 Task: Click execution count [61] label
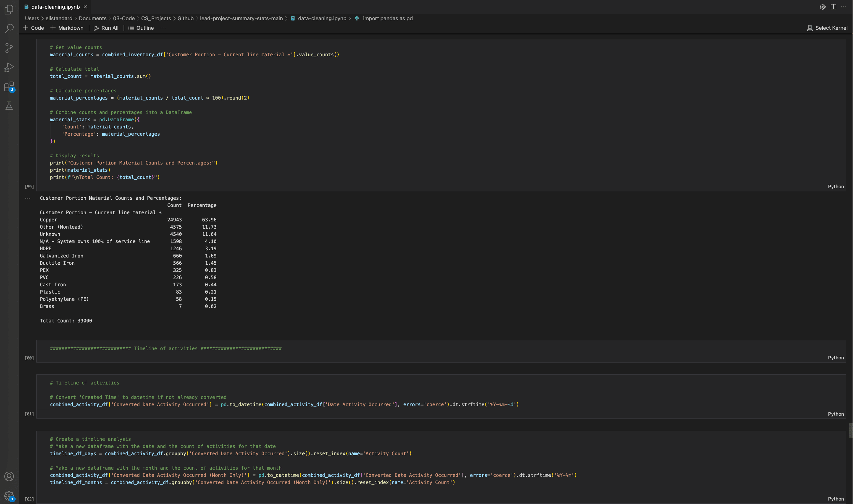29,414
